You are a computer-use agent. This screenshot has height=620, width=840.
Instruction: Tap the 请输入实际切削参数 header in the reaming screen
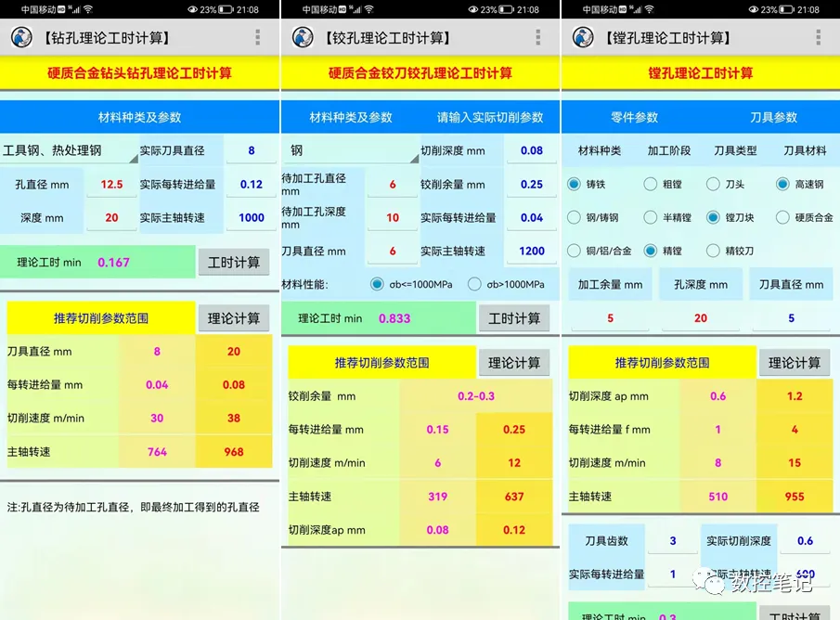[490, 117]
